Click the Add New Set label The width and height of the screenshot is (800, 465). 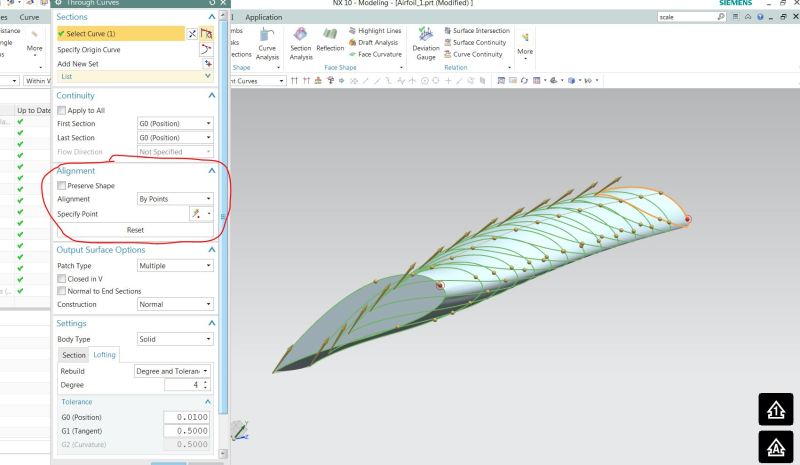click(78, 64)
